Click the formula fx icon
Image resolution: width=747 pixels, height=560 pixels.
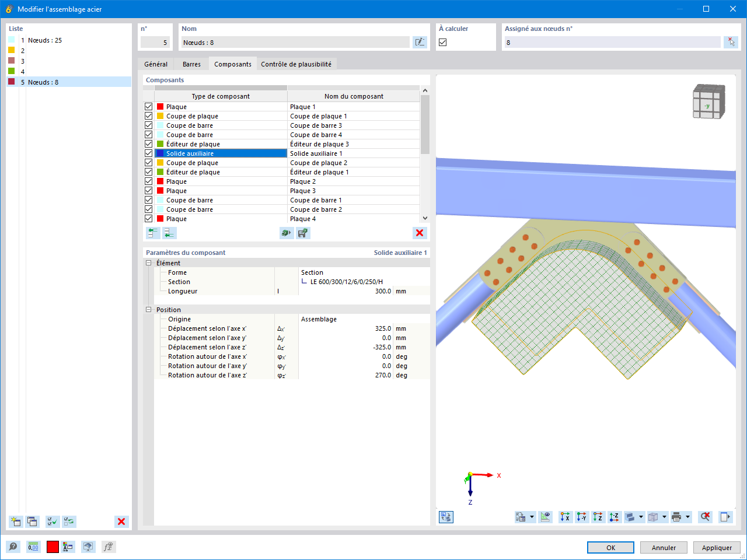(x=108, y=547)
